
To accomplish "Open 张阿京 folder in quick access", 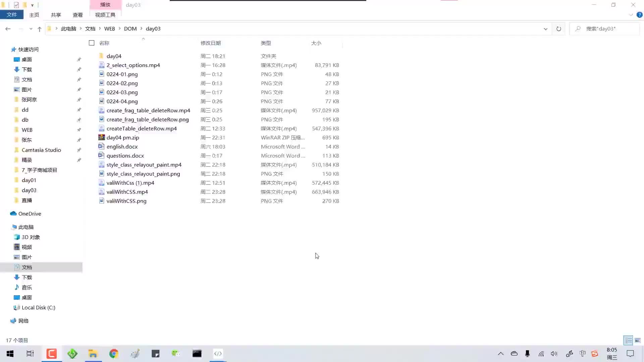I will point(29,100).
